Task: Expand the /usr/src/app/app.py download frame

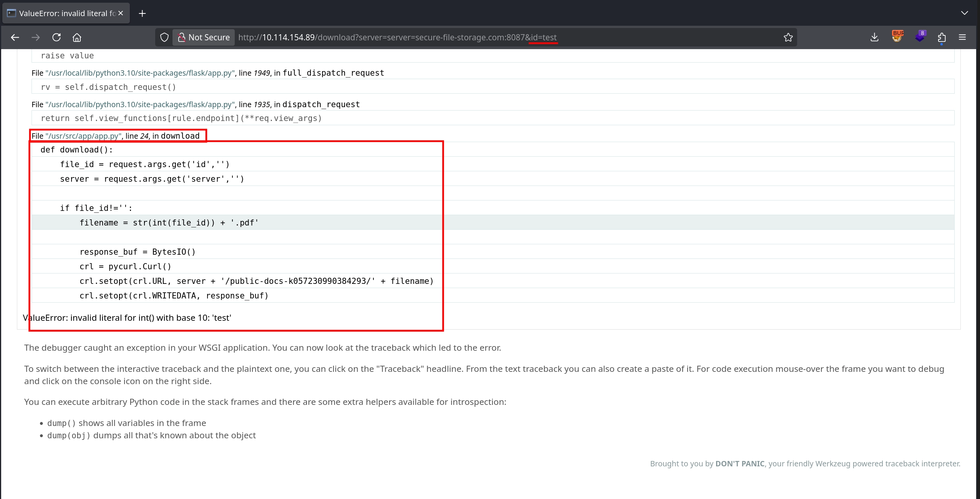Action: (115, 136)
